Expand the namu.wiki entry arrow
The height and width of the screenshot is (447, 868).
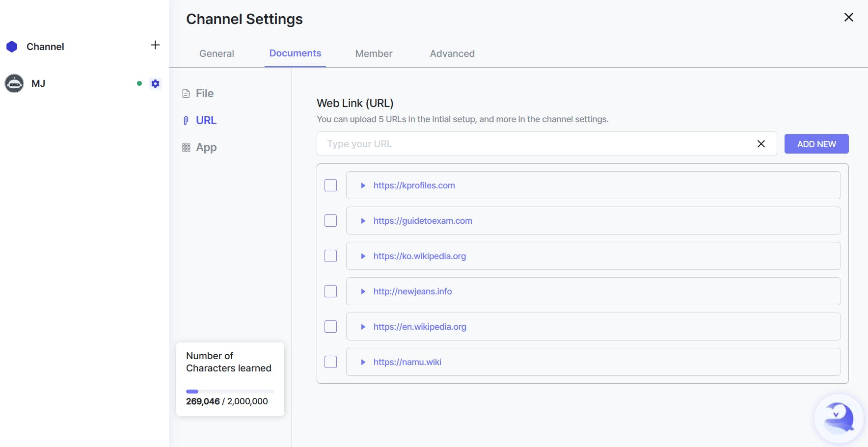click(363, 362)
